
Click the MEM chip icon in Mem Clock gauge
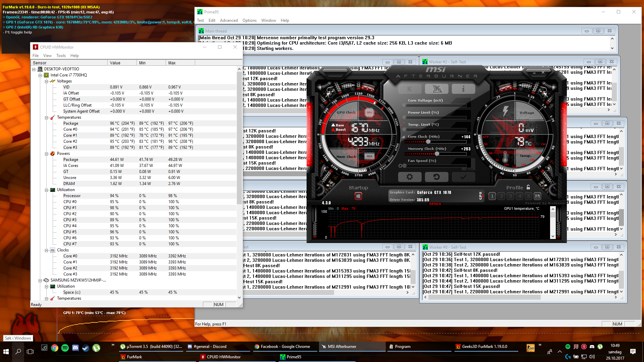click(x=369, y=156)
